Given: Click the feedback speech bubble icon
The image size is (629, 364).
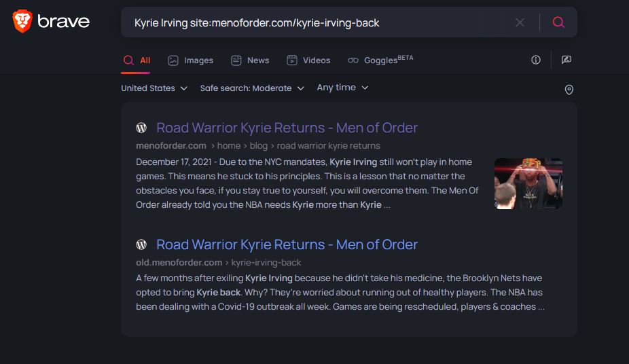Looking at the screenshot, I should click(566, 60).
